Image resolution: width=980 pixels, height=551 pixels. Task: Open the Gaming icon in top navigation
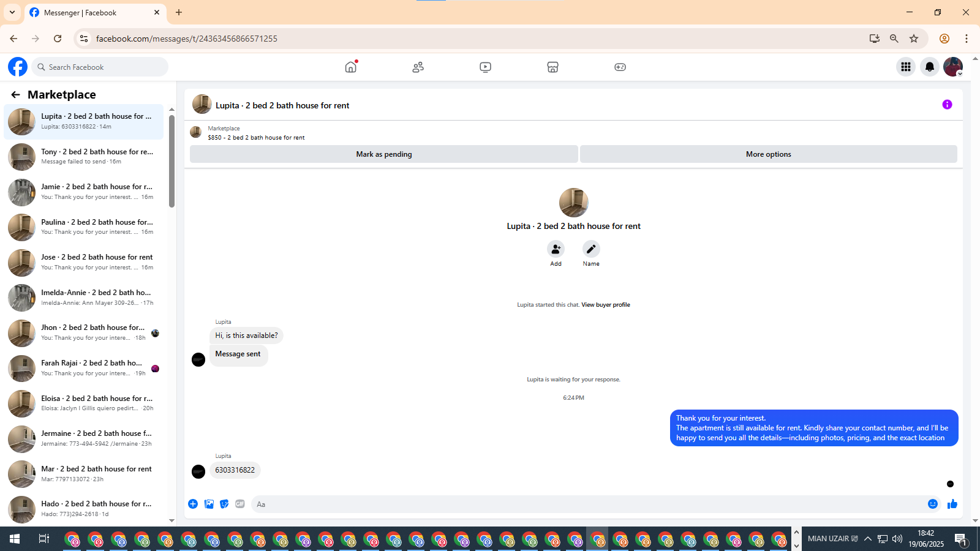click(620, 67)
